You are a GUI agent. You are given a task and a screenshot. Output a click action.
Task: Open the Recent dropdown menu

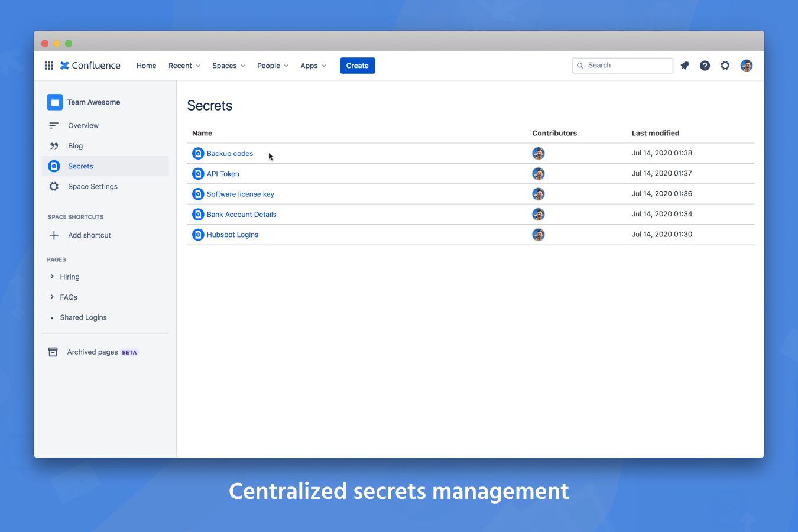click(x=184, y=66)
